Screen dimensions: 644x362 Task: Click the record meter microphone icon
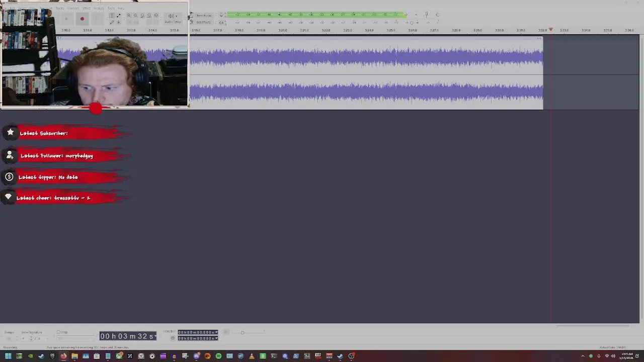point(221,15)
